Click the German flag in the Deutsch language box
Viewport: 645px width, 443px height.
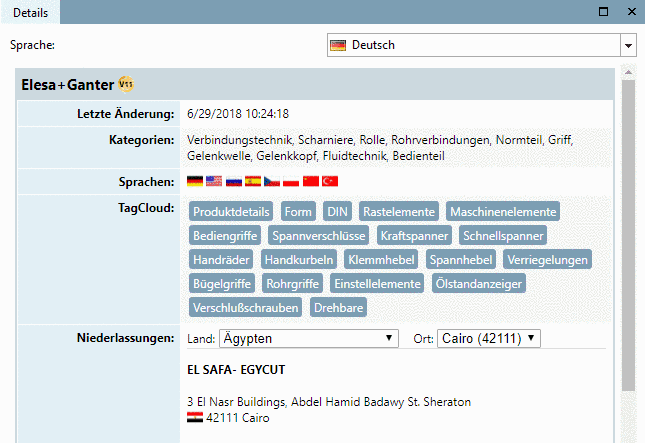click(x=338, y=45)
